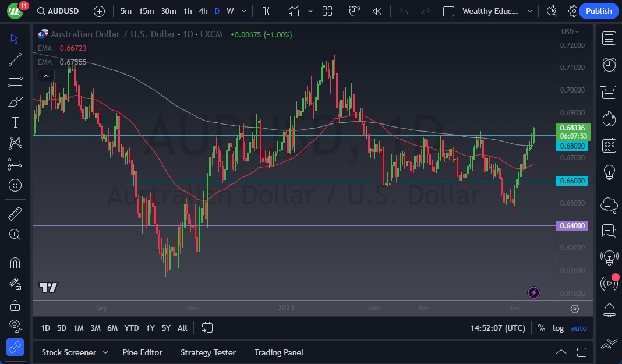
Task: Switch to the Strategy Tester tab
Action: 208,352
